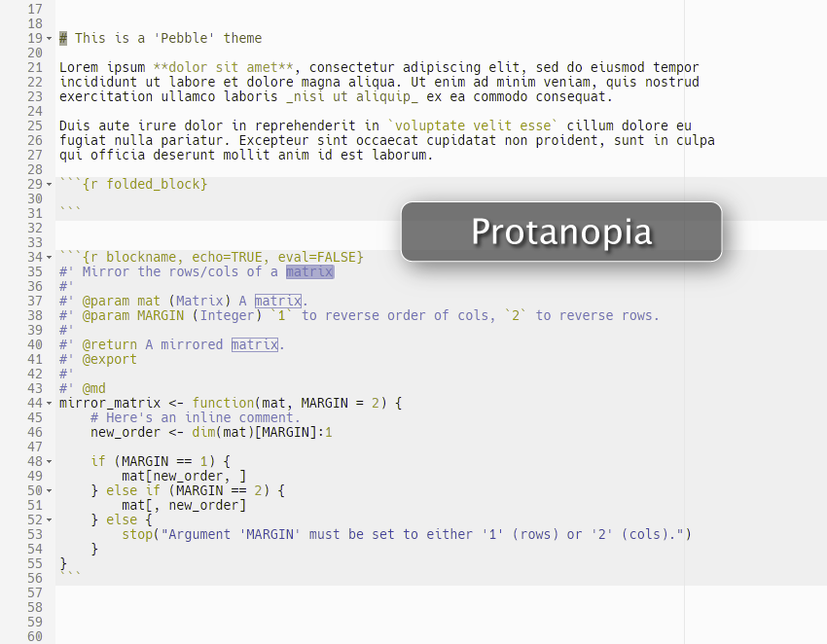Click closing brace on line 55
Image resolution: width=827 pixels, height=644 pixels.
(63, 564)
